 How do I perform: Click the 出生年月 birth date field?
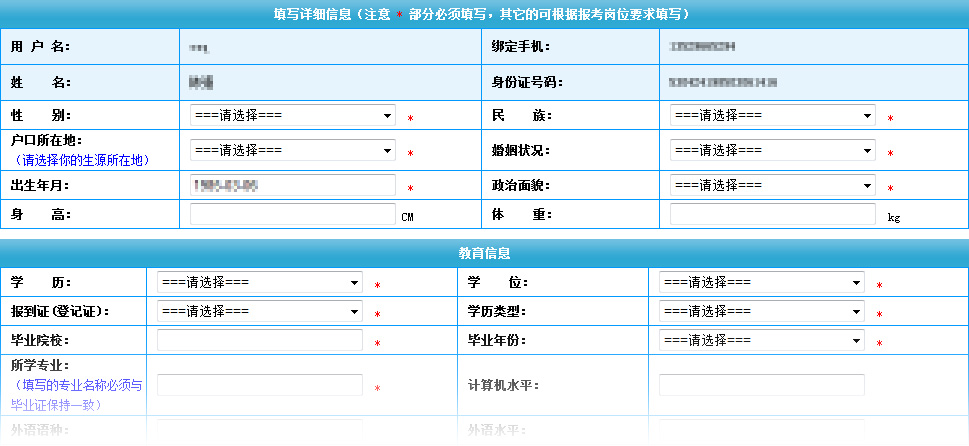tap(292, 186)
